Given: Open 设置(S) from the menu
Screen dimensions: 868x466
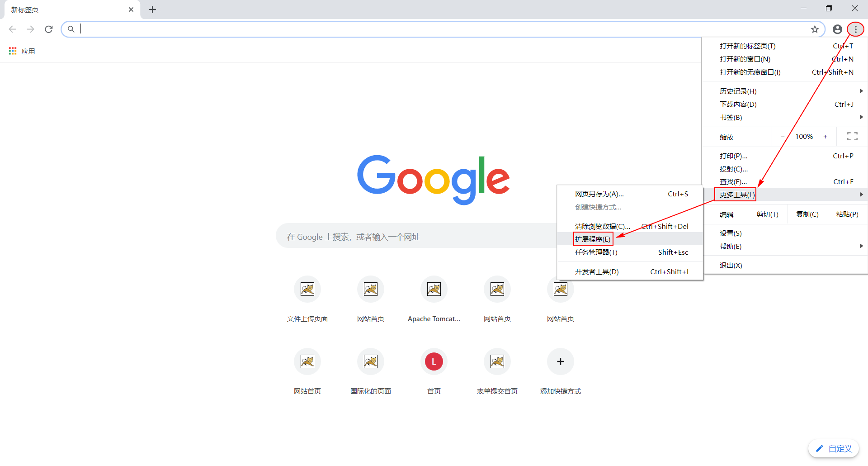Looking at the screenshot, I should 731,233.
